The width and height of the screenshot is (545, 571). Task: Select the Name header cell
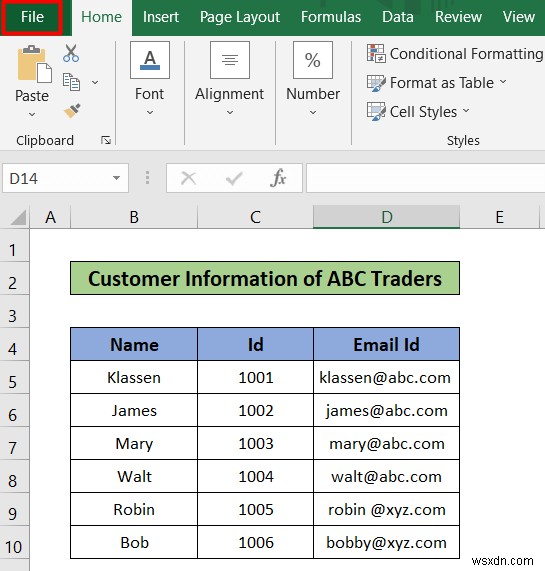(x=134, y=344)
